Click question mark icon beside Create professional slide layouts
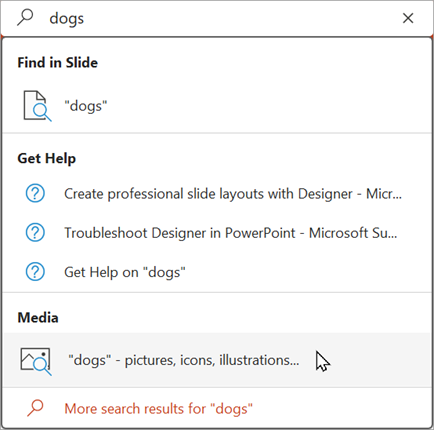Viewport: 435px width, 430px height. 35,193
